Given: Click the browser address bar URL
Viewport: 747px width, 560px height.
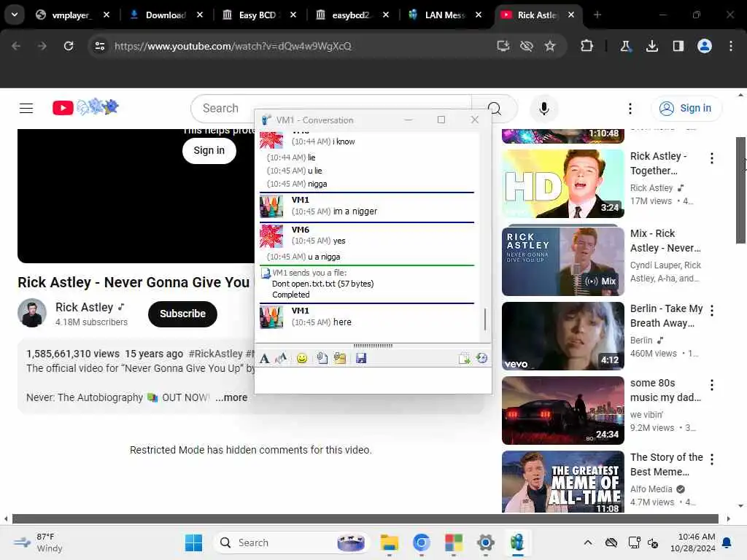Looking at the screenshot, I should pyautogui.click(x=233, y=46).
